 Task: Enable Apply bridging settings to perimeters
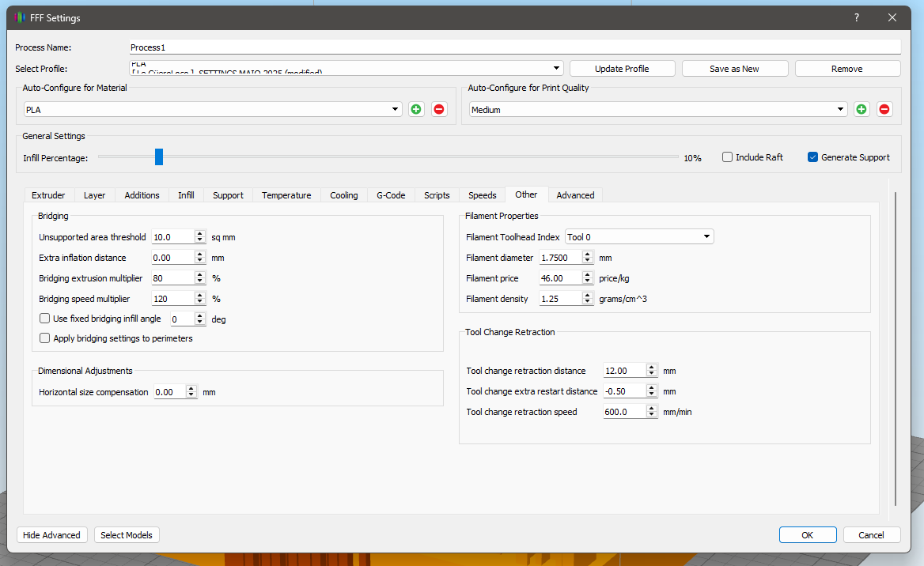(45, 338)
